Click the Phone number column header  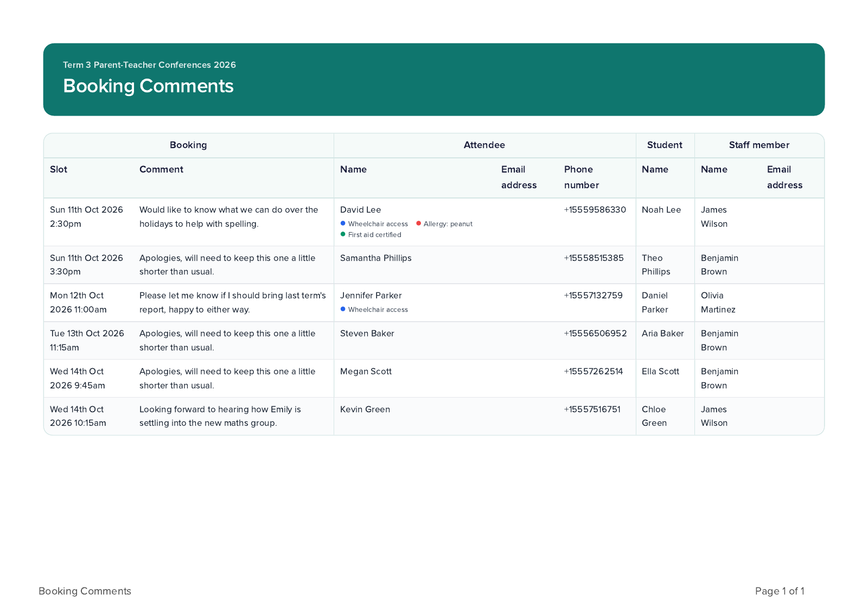coord(582,177)
